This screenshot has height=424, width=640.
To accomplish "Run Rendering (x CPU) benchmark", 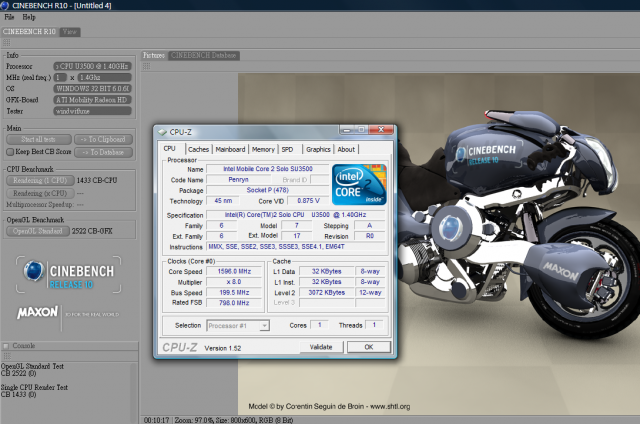I will pyautogui.click(x=40, y=193).
